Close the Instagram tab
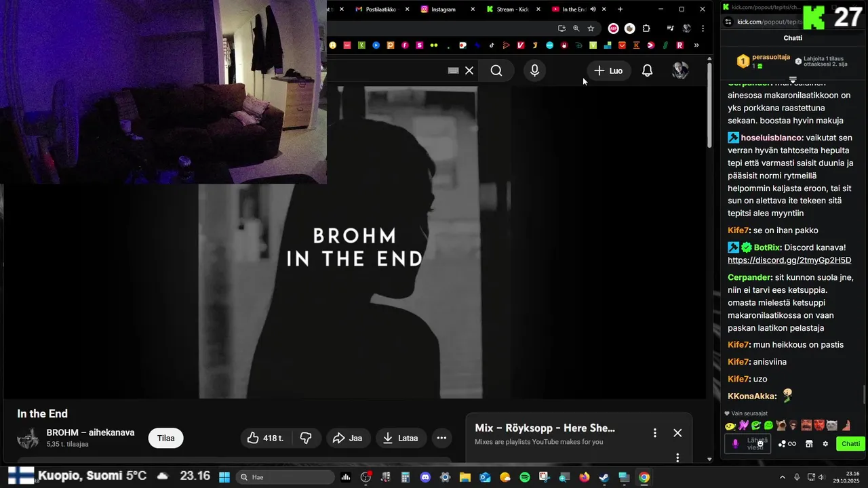 pyautogui.click(x=473, y=9)
